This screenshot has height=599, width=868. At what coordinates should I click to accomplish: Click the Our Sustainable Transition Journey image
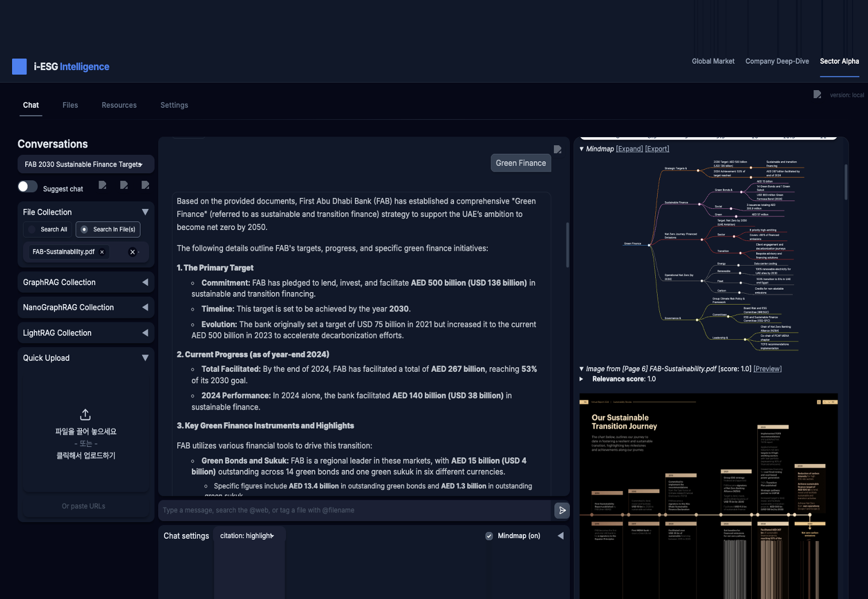tap(709, 496)
